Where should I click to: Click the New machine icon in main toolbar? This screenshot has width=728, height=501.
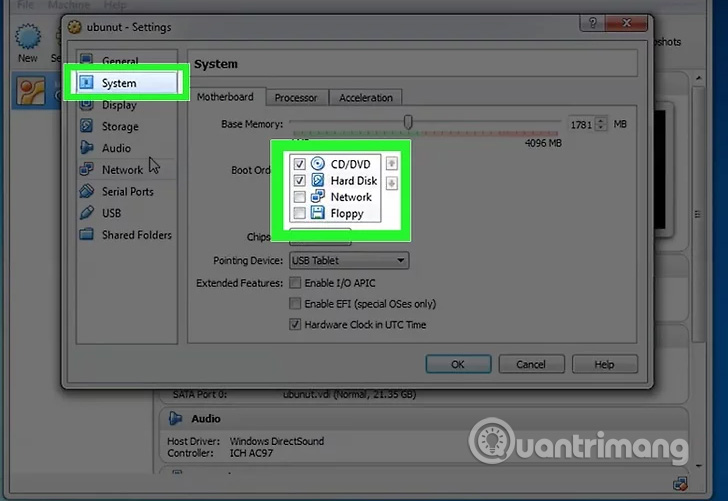pyautogui.click(x=28, y=37)
